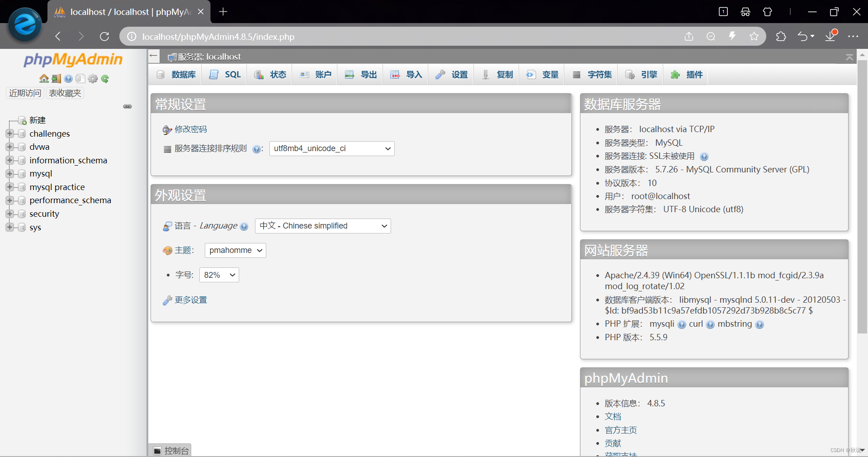The width and height of the screenshot is (868, 457).
Task: Open browser downloads icon
Action: pos(830,36)
